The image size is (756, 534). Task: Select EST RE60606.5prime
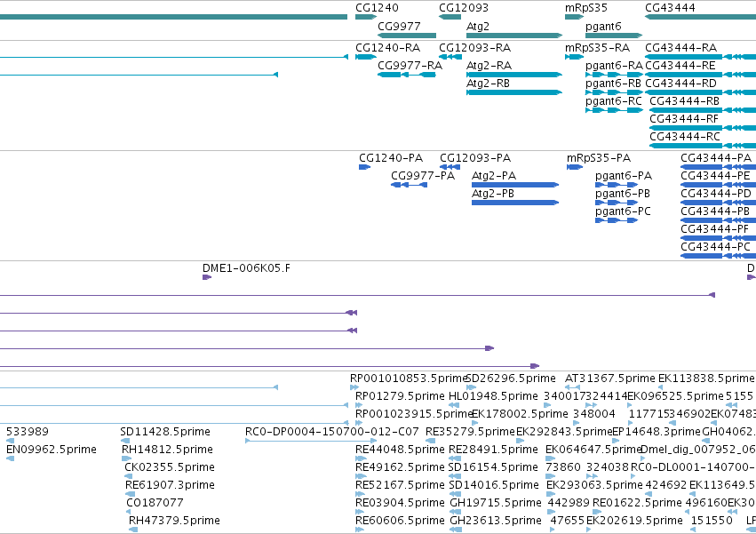[360, 530]
